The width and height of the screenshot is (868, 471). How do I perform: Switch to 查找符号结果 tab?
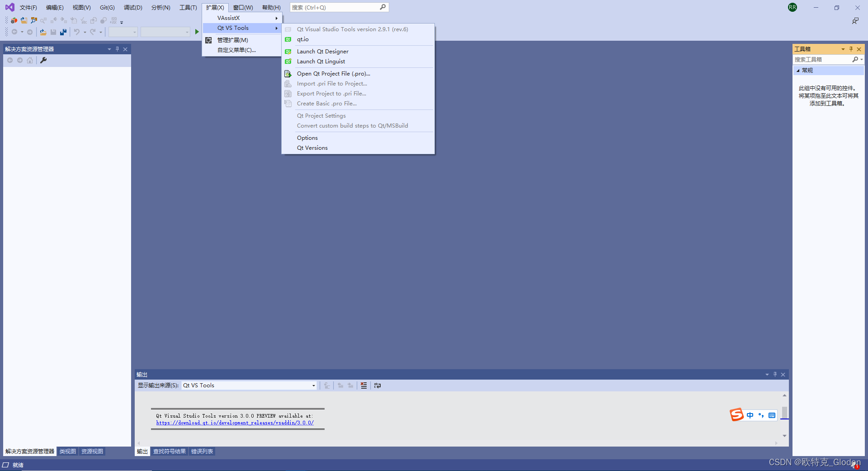tap(170, 452)
